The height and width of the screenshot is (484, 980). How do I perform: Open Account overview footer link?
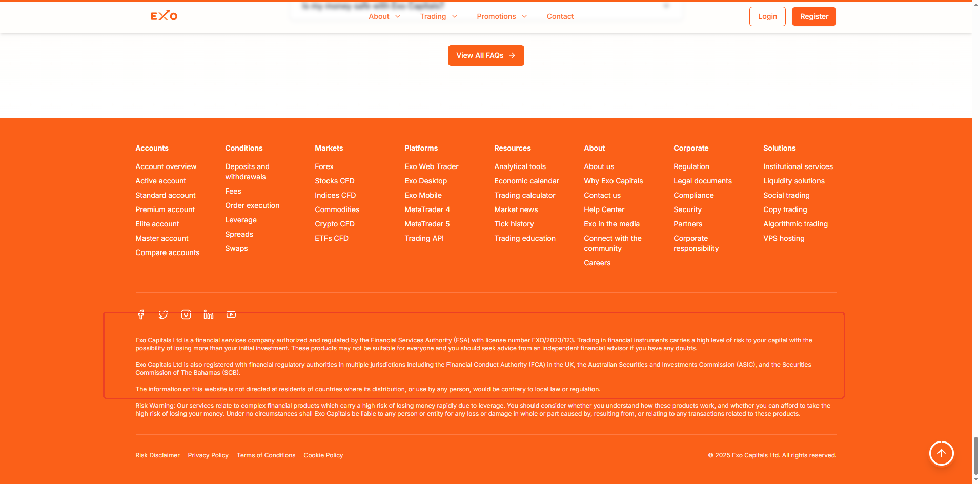click(x=166, y=166)
